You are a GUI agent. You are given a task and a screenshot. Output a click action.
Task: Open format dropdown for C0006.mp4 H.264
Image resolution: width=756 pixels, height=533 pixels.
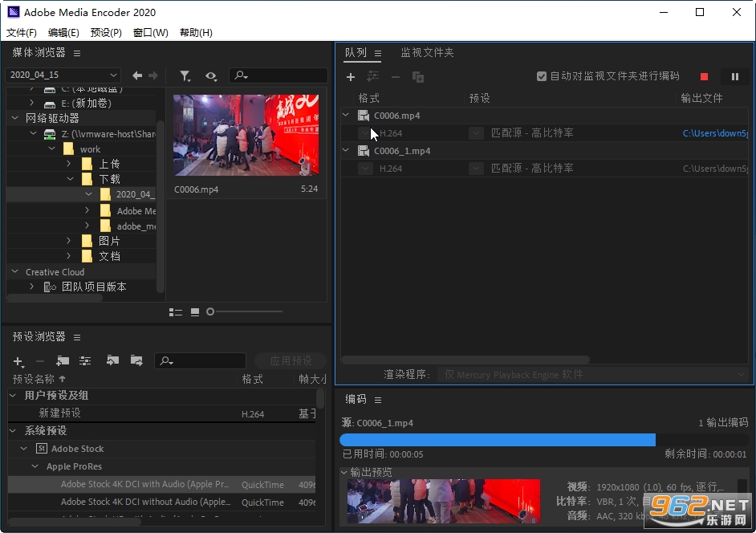[365, 133]
